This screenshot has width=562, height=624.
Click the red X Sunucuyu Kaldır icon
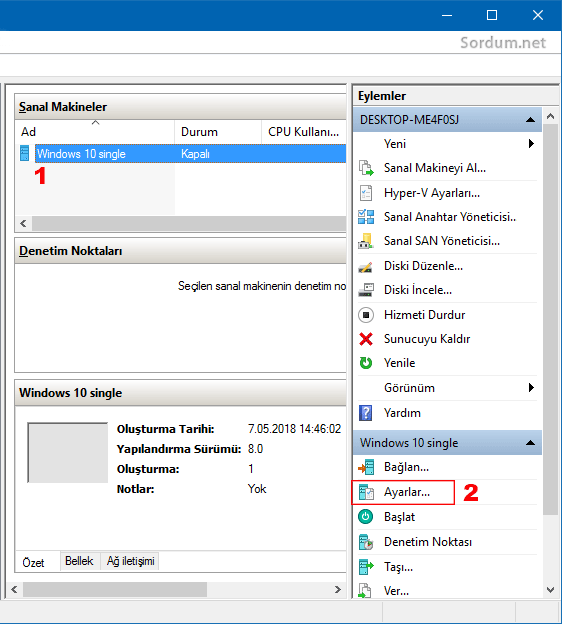(366, 339)
